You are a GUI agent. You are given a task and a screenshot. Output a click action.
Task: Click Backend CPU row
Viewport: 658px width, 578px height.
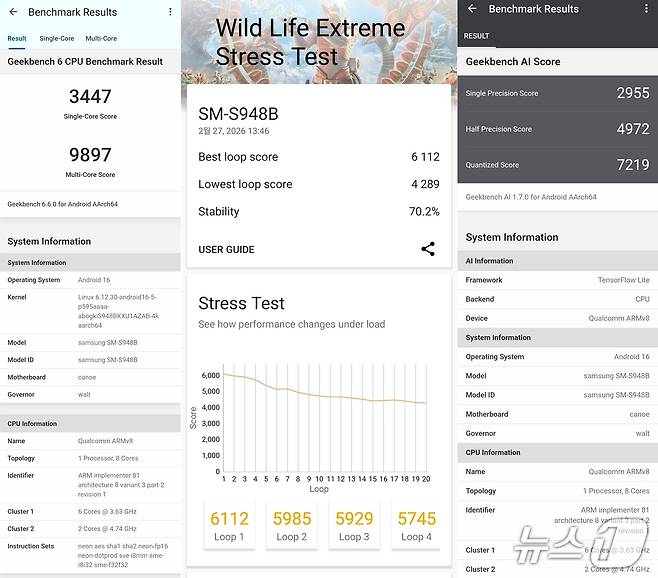pos(558,299)
